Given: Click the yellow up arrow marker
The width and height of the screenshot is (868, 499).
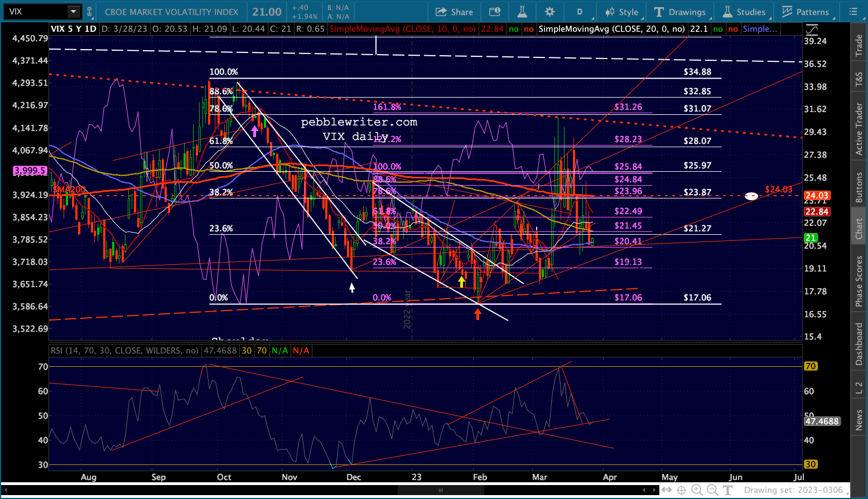Looking at the screenshot, I should [x=462, y=281].
